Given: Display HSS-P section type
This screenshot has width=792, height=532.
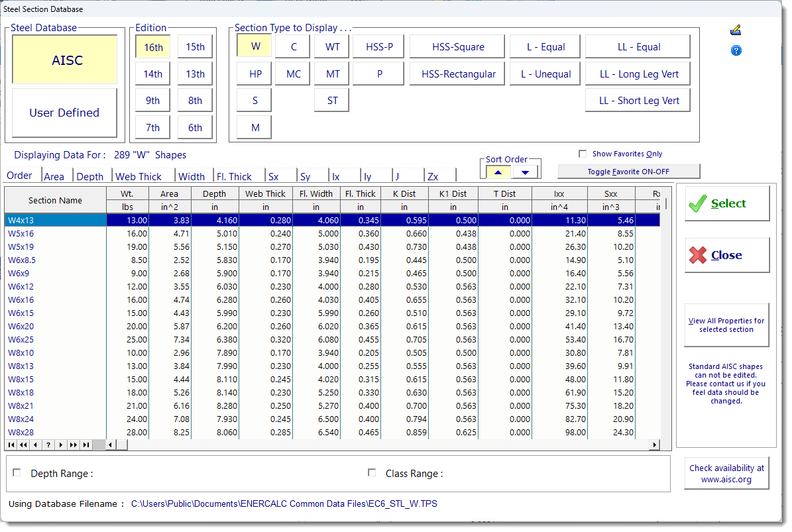Looking at the screenshot, I should click(379, 47).
